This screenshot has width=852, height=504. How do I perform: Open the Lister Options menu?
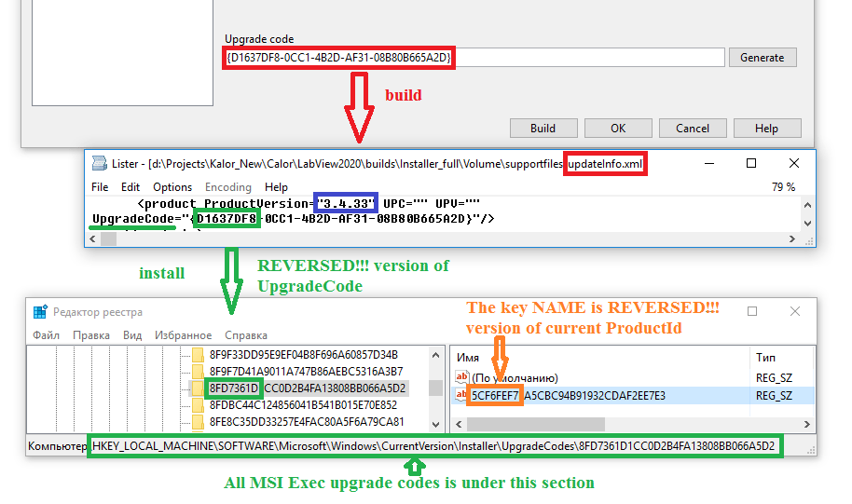(x=172, y=187)
